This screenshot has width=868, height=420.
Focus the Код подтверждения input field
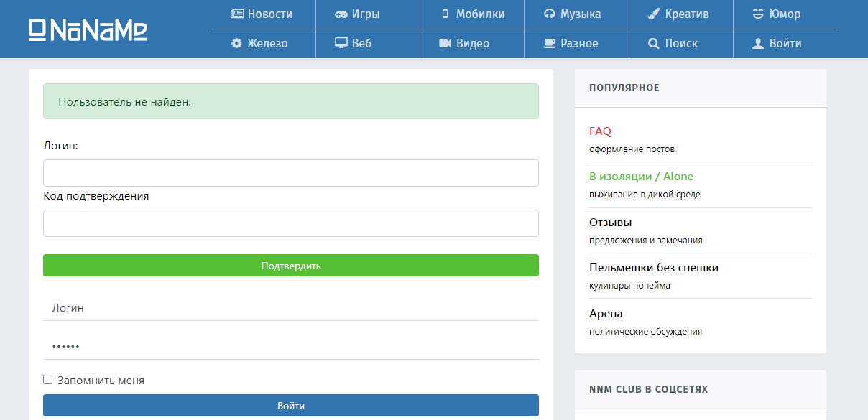point(291,223)
